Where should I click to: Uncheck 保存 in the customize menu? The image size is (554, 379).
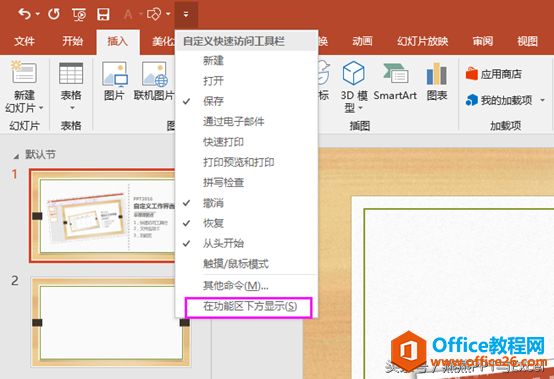pos(247,101)
